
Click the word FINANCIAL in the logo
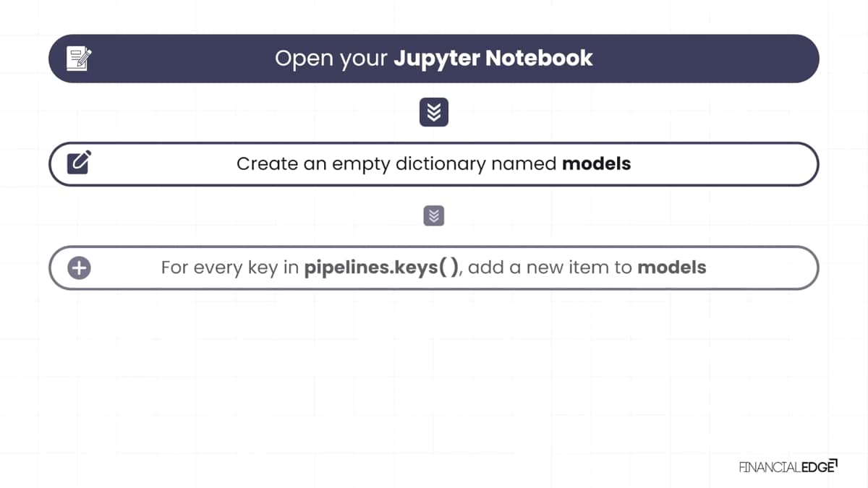click(769, 467)
